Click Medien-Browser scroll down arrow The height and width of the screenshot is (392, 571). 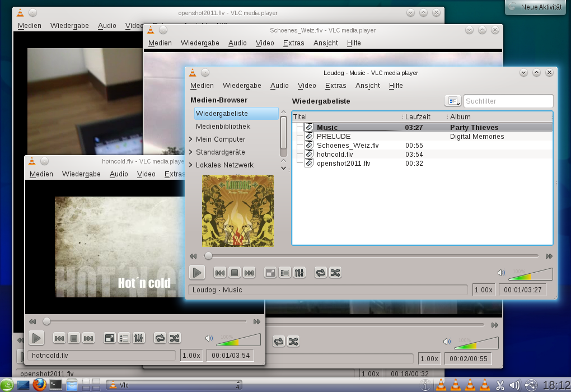click(284, 168)
